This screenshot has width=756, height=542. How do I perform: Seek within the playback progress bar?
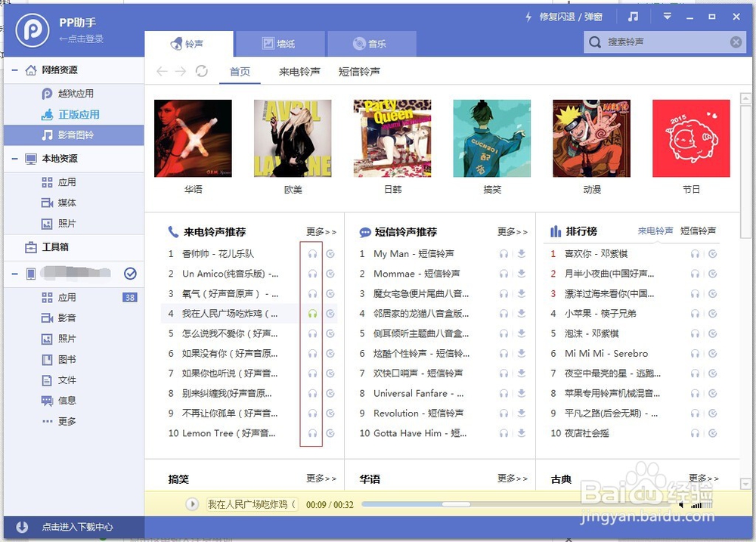(516, 504)
